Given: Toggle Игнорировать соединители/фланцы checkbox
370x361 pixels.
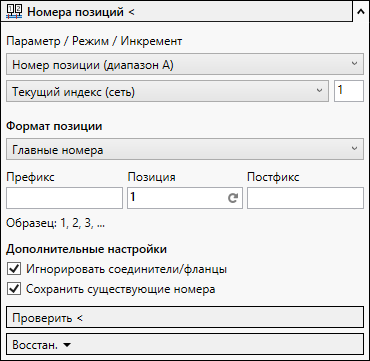Looking at the screenshot, I should (14, 269).
